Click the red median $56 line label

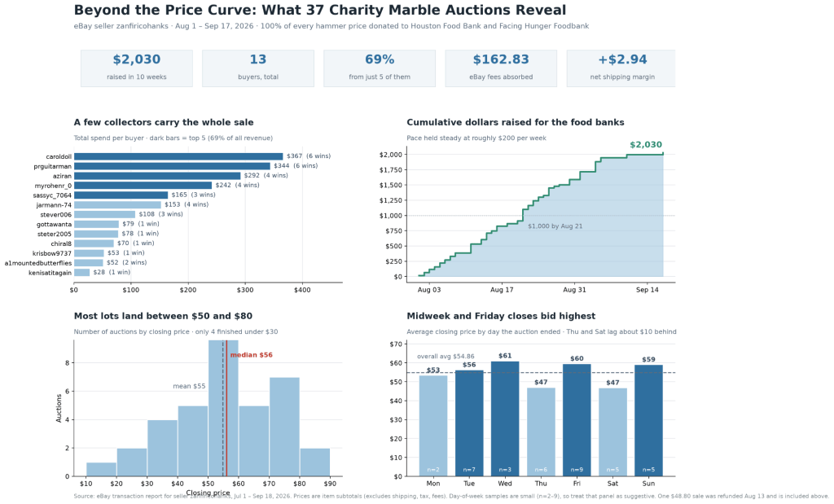pos(251,355)
